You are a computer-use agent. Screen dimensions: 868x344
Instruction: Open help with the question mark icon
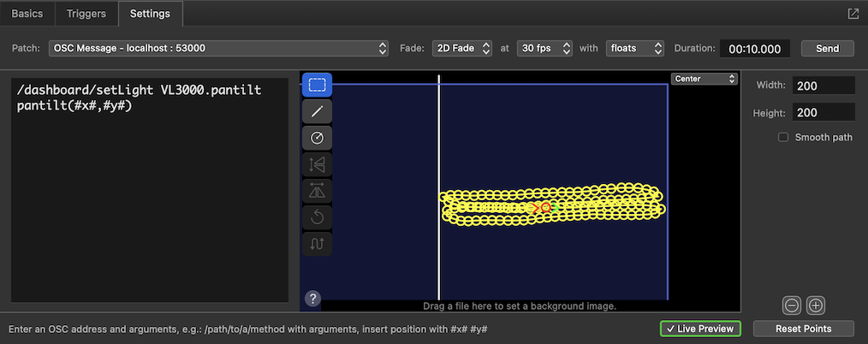coord(313,299)
